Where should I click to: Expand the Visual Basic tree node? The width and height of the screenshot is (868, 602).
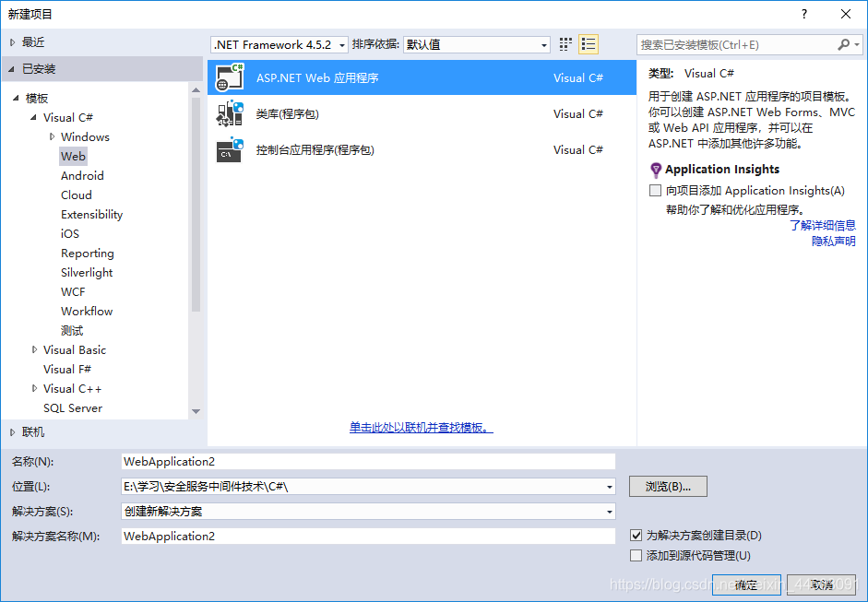click(x=34, y=349)
